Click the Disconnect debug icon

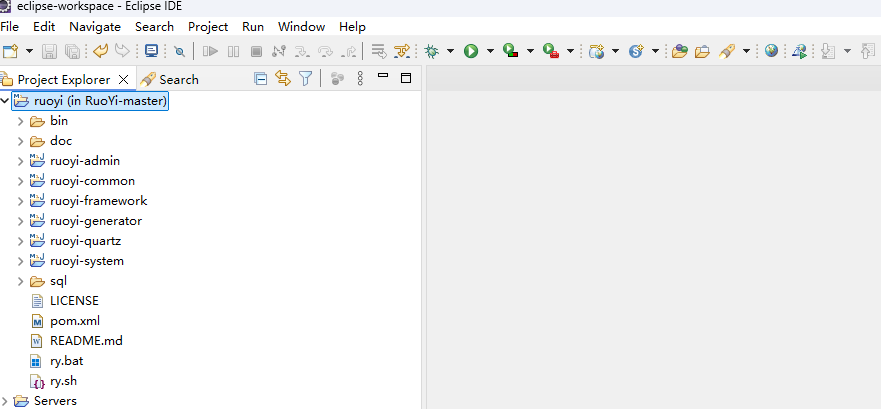pos(279,52)
